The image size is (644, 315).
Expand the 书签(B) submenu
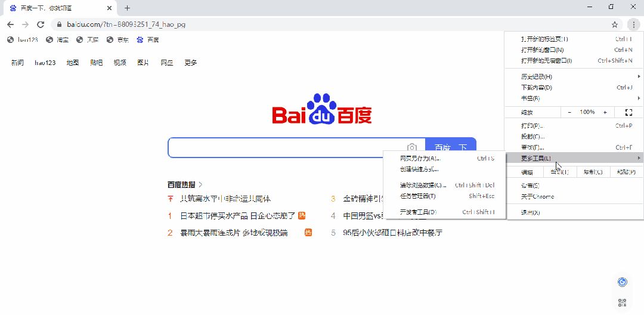[574, 98]
